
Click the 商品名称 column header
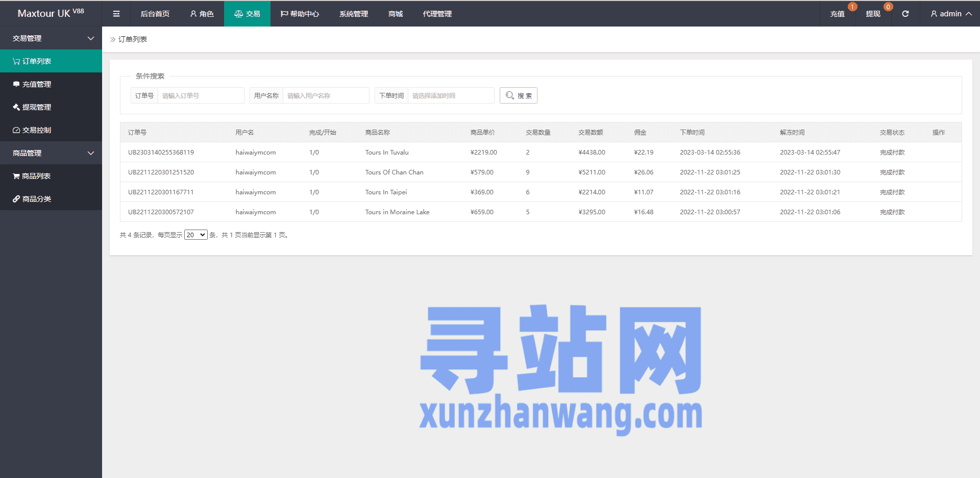click(x=378, y=132)
